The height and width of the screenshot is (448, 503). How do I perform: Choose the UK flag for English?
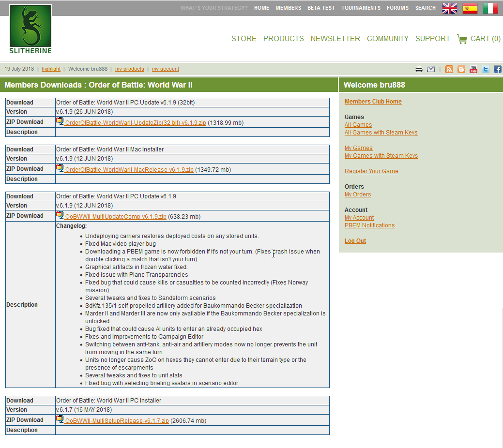click(x=449, y=8)
